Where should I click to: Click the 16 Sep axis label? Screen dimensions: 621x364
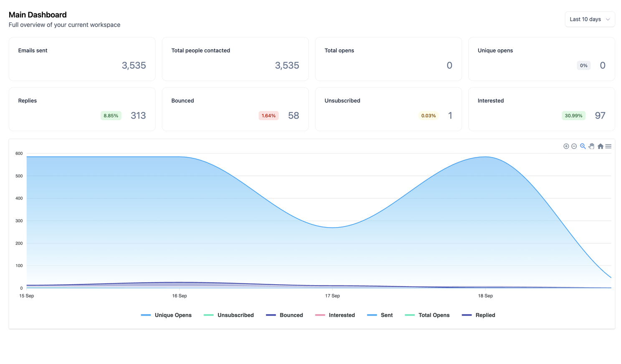179,296
